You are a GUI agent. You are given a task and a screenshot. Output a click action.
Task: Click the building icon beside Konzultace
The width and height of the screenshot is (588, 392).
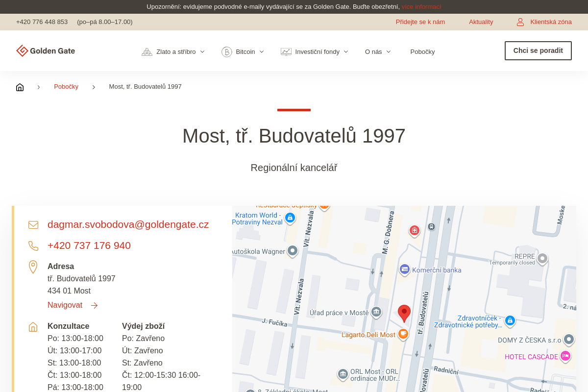click(x=33, y=327)
